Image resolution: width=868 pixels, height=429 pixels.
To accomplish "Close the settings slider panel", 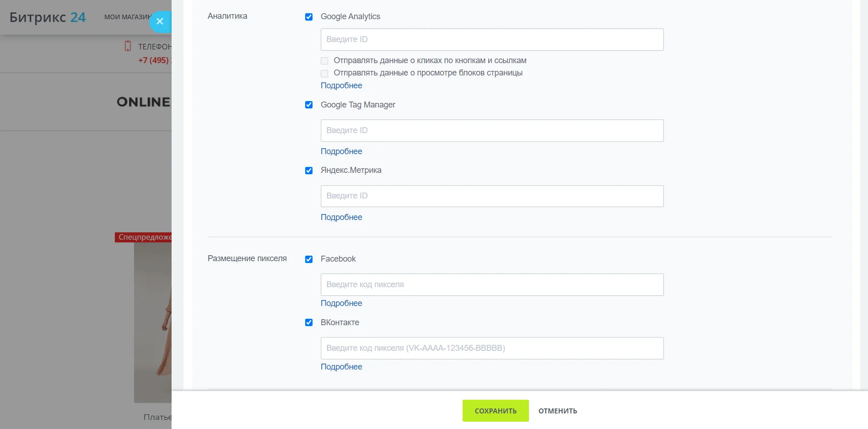I will pos(160,21).
